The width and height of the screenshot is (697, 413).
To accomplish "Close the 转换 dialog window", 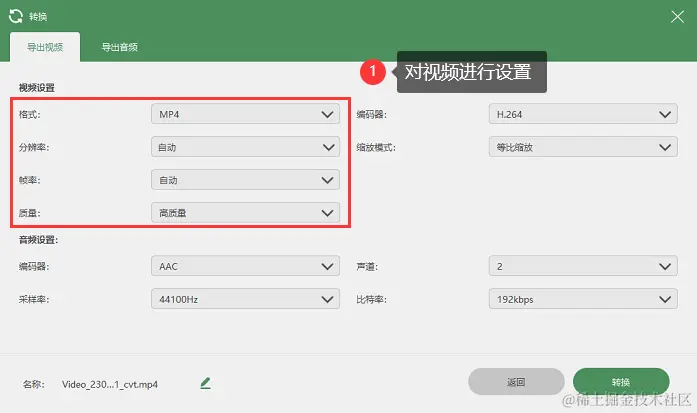I will (677, 17).
